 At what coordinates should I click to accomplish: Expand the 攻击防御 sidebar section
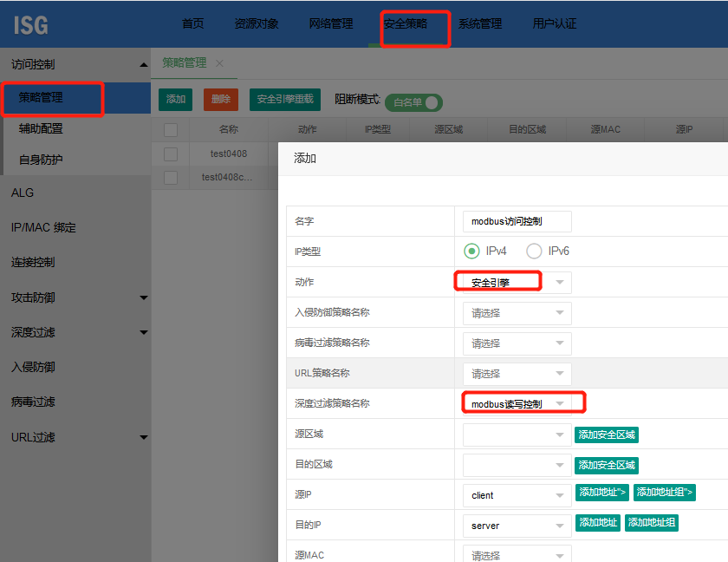[x=143, y=298]
